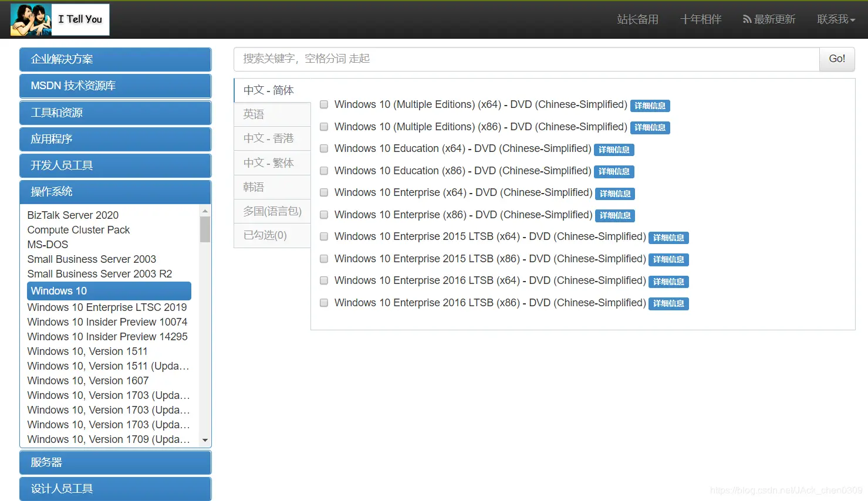
Task: Click the OS list scroll-down arrow
Action: pos(205,440)
